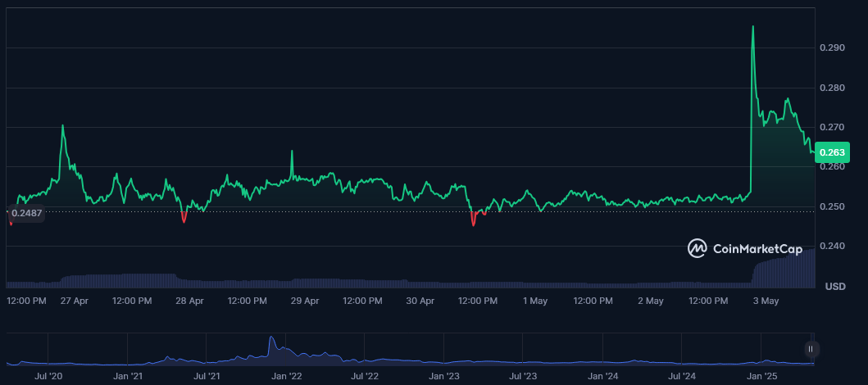This screenshot has width=868, height=385.
Task: Click the 0.250 price axis label
Action: coord(832,207)
